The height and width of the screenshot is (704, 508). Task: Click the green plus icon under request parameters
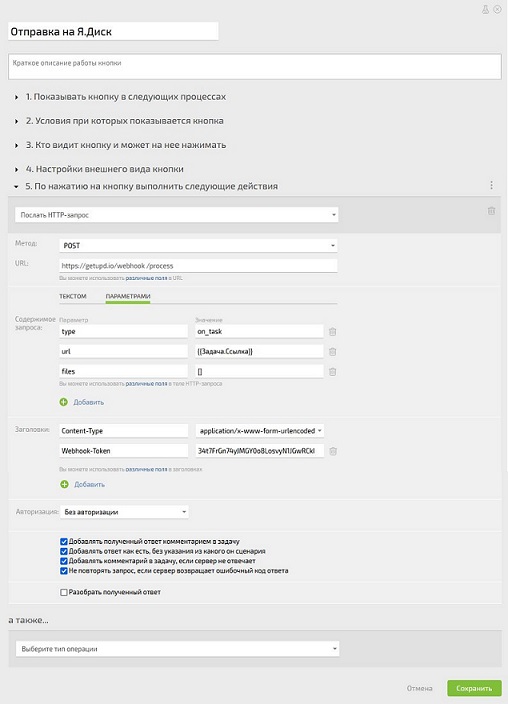click(x=64, y=402)
